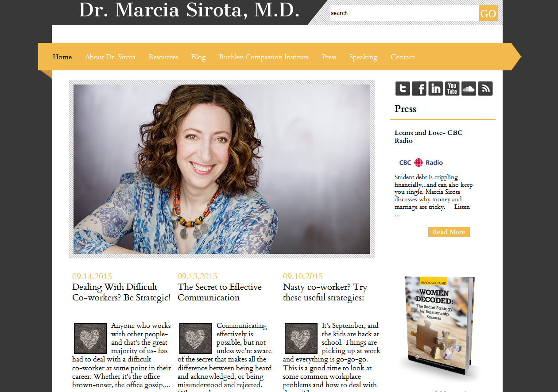Subscribe via the RSS feed icon
The height and width of the screenshot is (392, 558).
[485, 88]
